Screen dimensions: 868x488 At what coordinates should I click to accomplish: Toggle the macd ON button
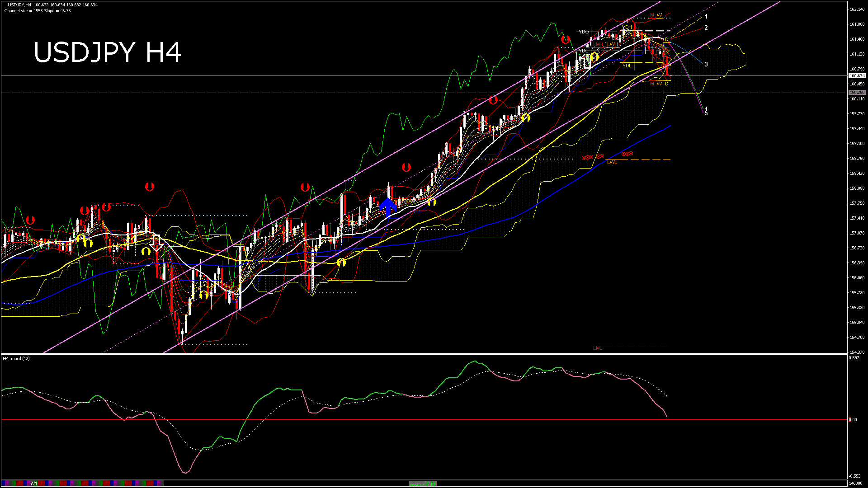(423, 484)
